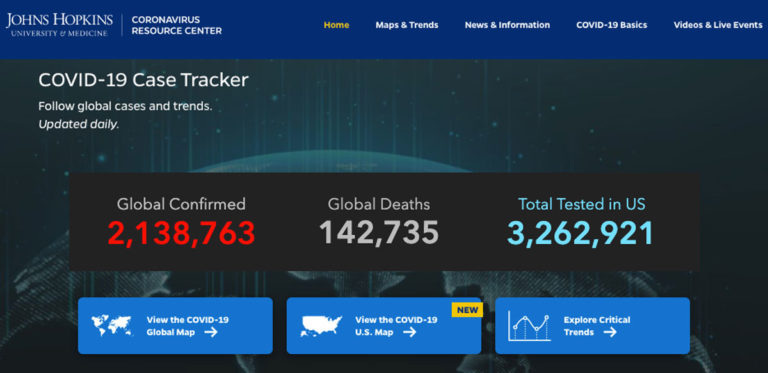This screenshot has width=768, height=373.
Task: Click 'Follow global cases and trends.' text
Action: coord(125,106)
